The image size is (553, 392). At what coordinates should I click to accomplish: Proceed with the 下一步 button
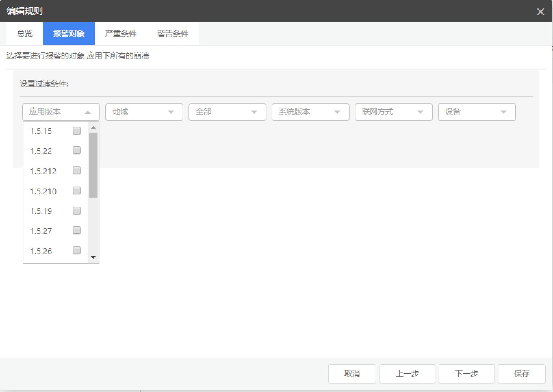pos(467,374)
